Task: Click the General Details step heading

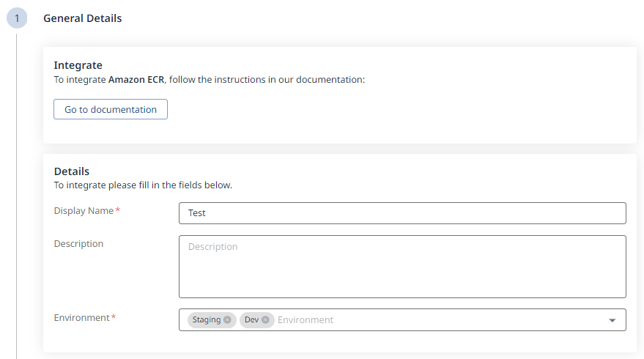Action: 83,18
